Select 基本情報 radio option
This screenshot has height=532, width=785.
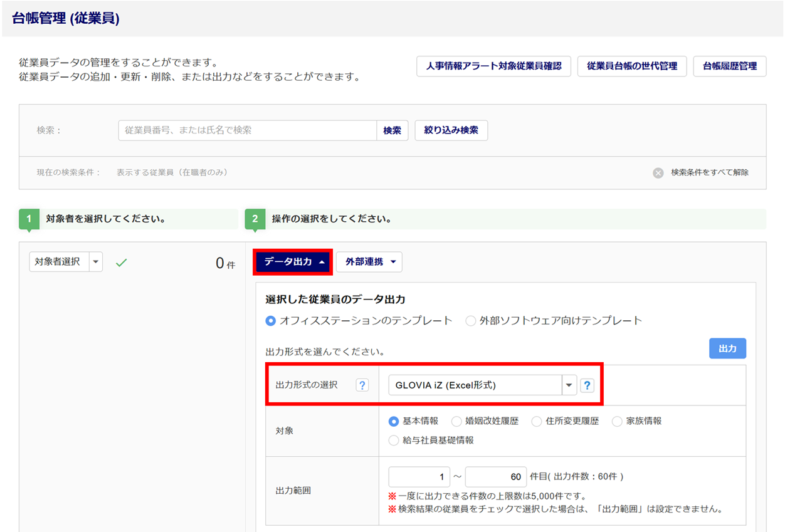coord(394,421)
